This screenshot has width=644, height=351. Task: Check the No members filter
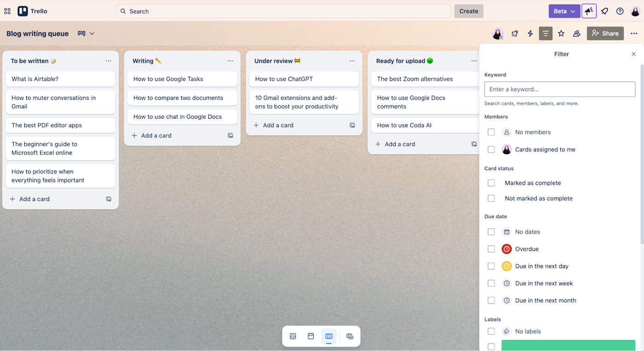click(x=491, y=132)
